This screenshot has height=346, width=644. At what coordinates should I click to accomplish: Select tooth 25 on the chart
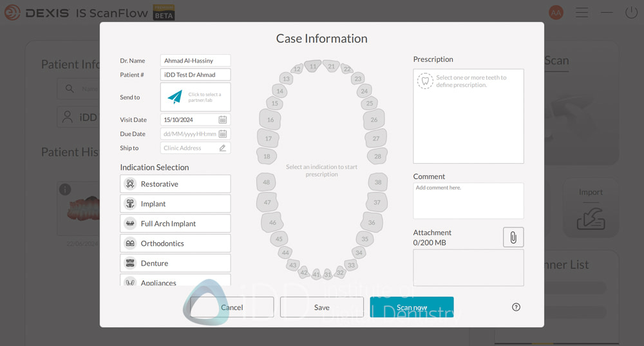point(370,103)
